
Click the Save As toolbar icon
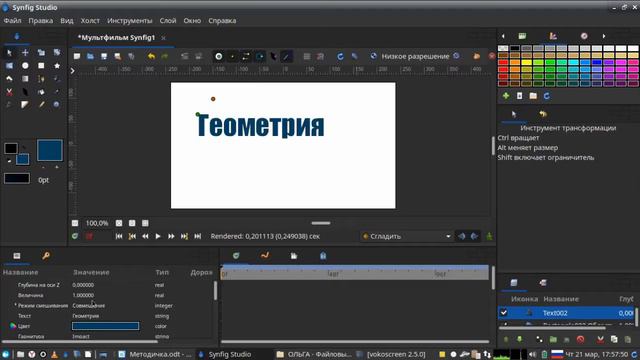(x=118, y=56)
